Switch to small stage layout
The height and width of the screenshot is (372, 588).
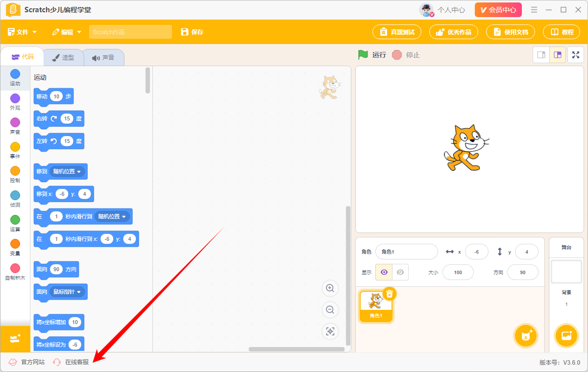[x=541, y=55]
